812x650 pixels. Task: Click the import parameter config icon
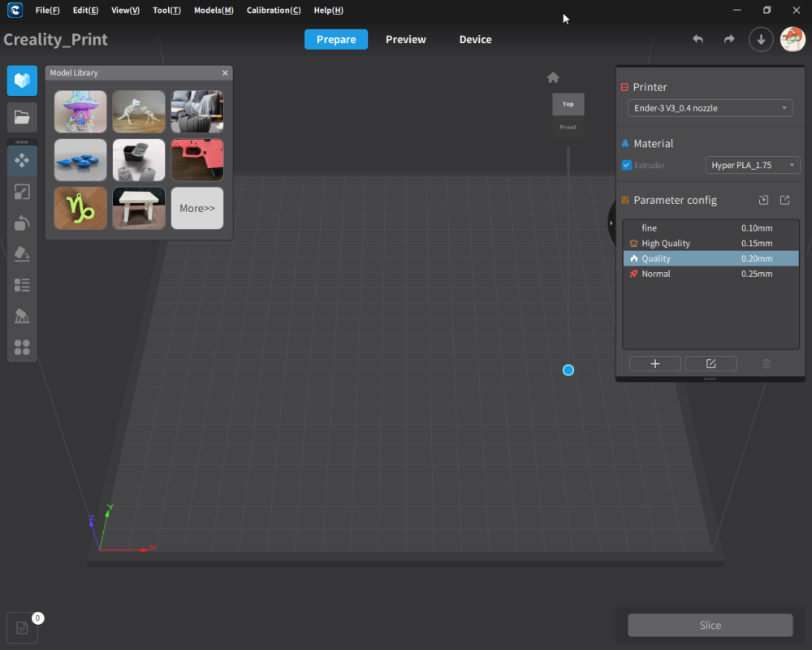763,200
